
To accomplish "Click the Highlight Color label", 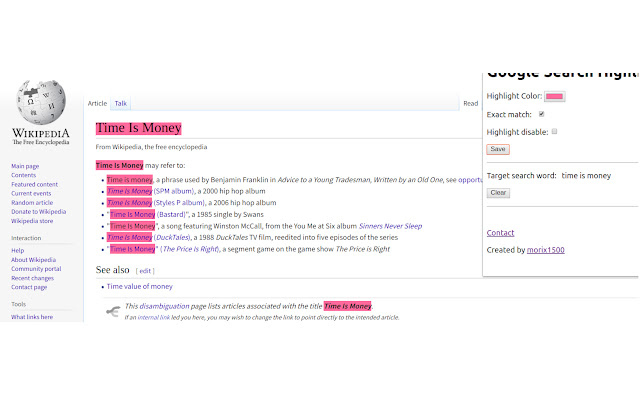I will tap(514, 96).
